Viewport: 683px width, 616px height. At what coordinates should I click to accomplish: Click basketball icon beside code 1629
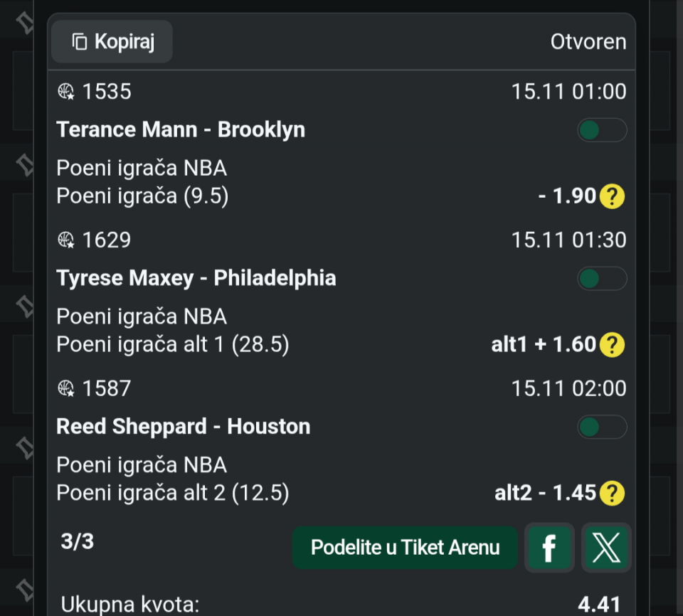pos(66,240)
